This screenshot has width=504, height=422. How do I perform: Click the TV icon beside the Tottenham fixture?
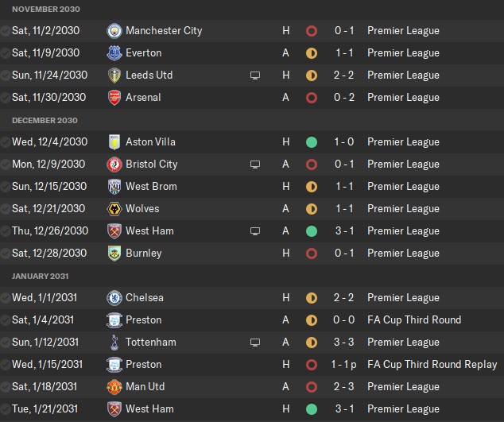click(255, 343)
